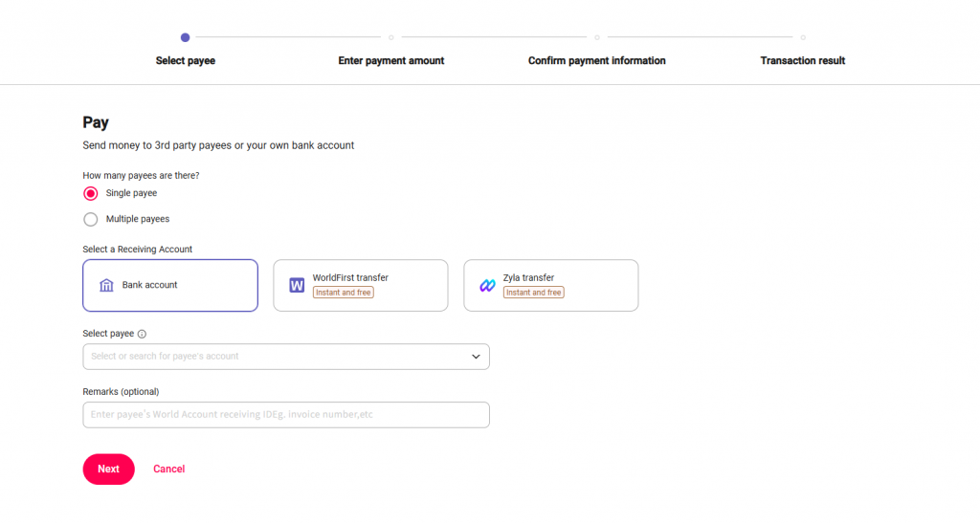Choose the Zyla transfer card
This screenshot has width=980, height=523.
551,285
